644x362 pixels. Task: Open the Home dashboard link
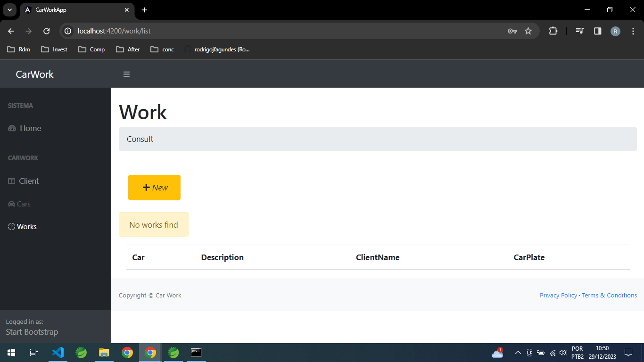pyautogui.click(x=25, y=128)
